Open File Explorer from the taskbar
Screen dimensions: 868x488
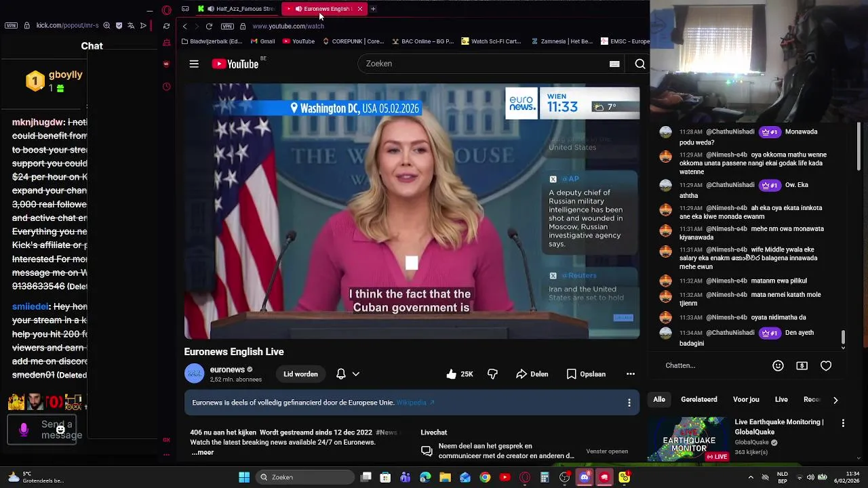[445, 477]
